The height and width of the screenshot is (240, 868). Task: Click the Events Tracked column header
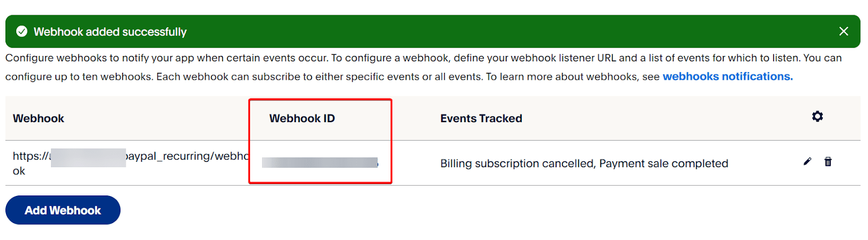[481, 118]
